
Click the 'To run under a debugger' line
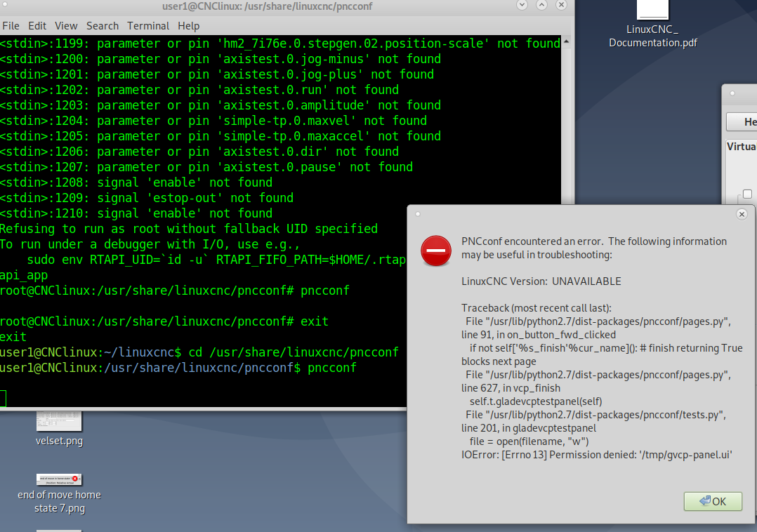150,244
